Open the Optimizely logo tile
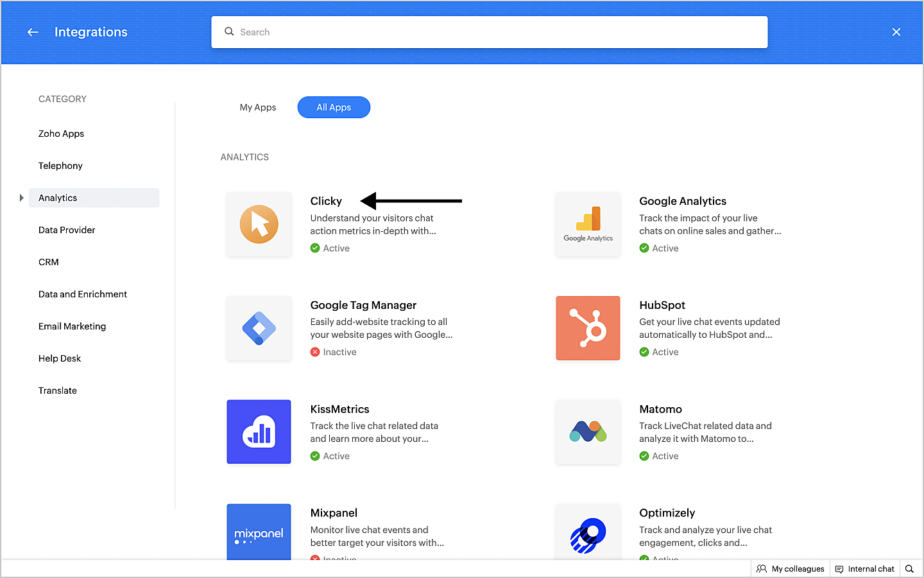The image size is (924, 578). [588, 532]
